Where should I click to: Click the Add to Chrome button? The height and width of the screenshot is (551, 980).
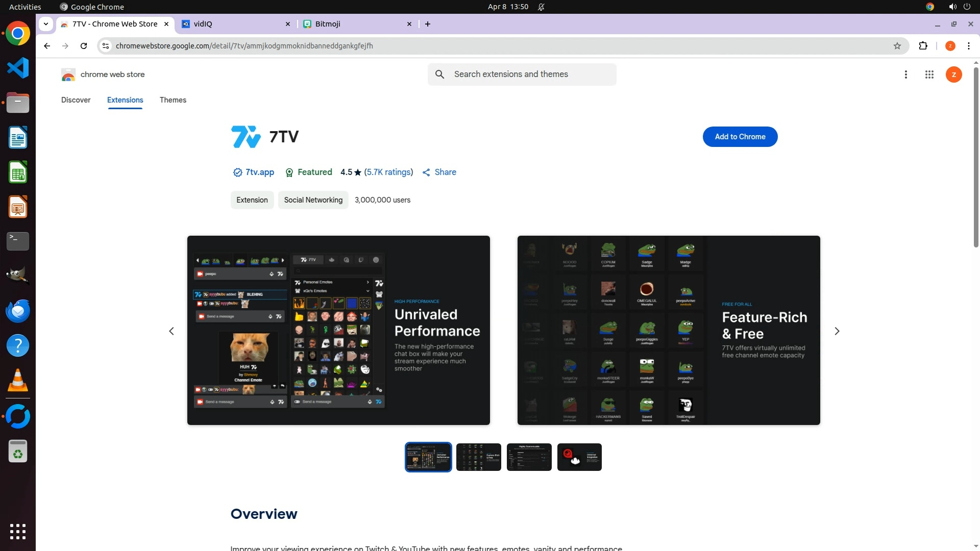point(740,137)
